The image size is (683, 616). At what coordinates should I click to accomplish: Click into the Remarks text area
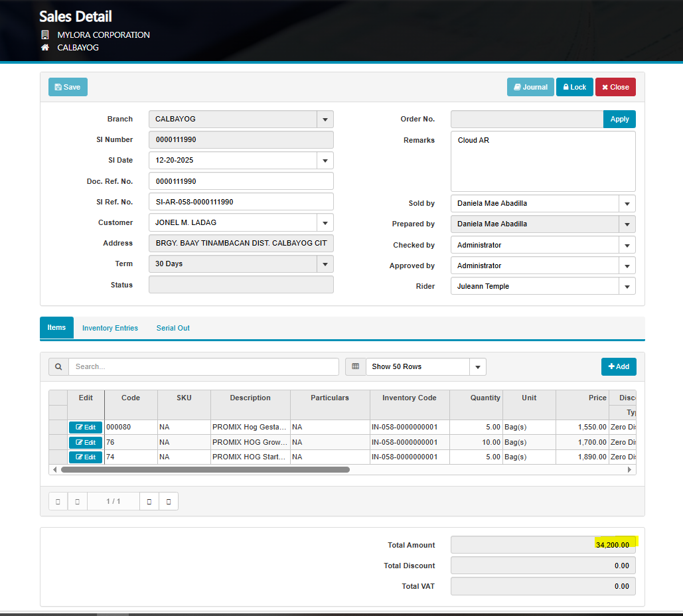pyautogui.click(x=542, y=161)
